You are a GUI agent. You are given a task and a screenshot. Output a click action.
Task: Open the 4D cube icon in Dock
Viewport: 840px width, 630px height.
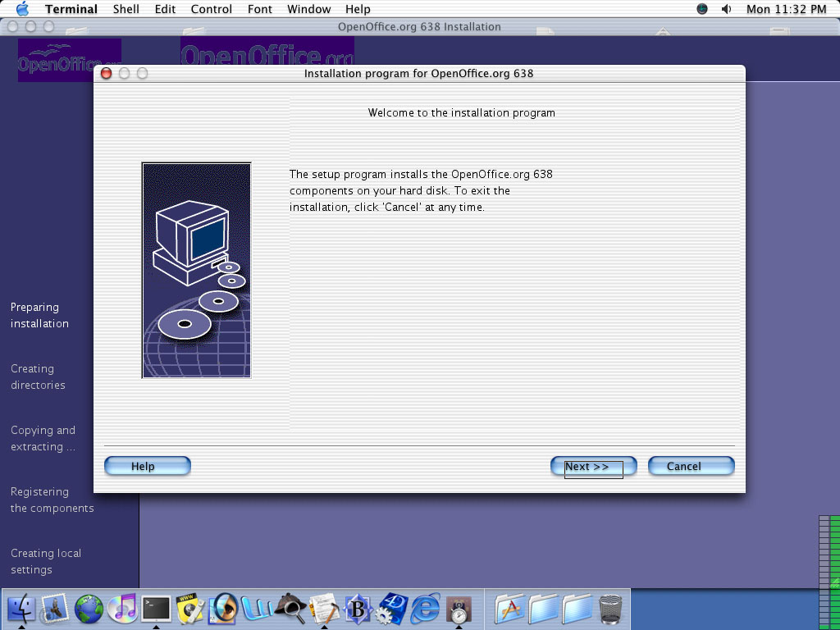391,609
